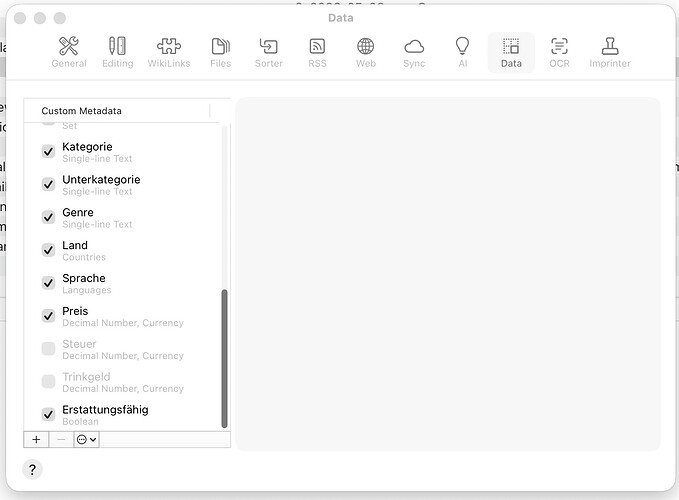
Task: Uncheck the Unterkategorie checkbox
Action: point(48,184)
